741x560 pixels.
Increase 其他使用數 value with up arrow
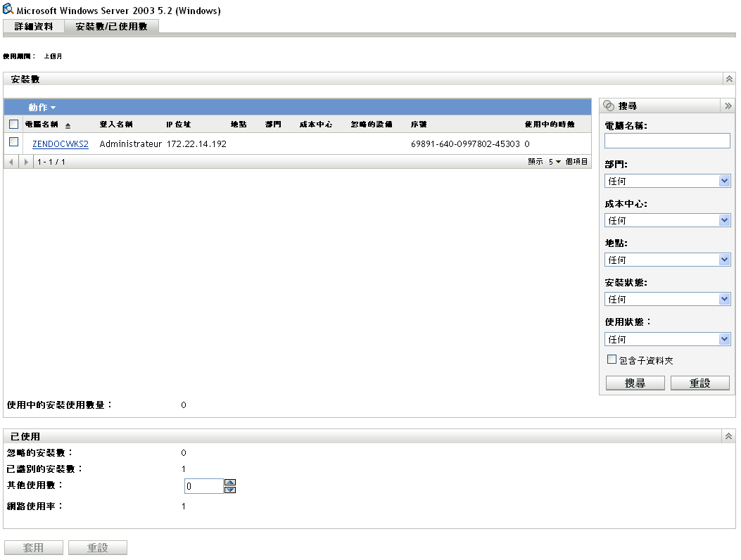230,482
